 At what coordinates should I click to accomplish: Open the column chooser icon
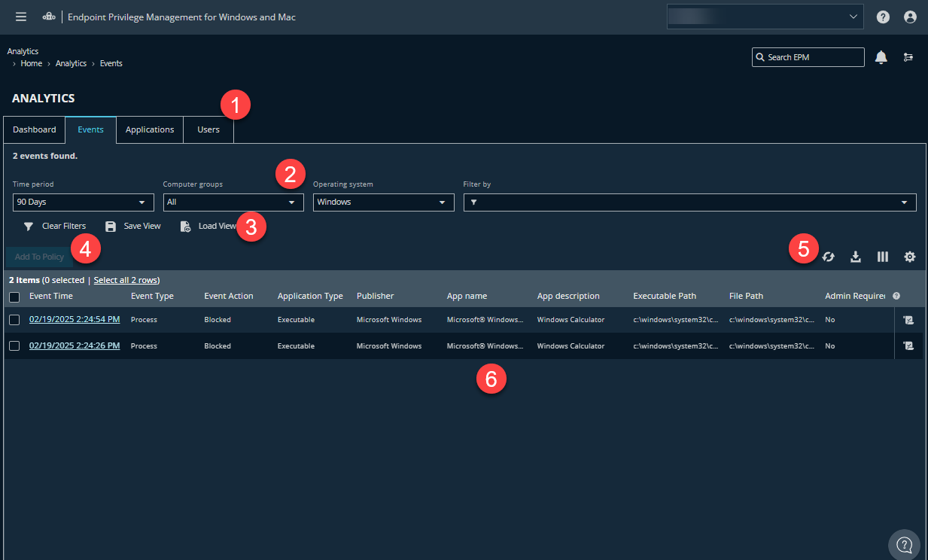pyautogui.click(x=883, y=257)
